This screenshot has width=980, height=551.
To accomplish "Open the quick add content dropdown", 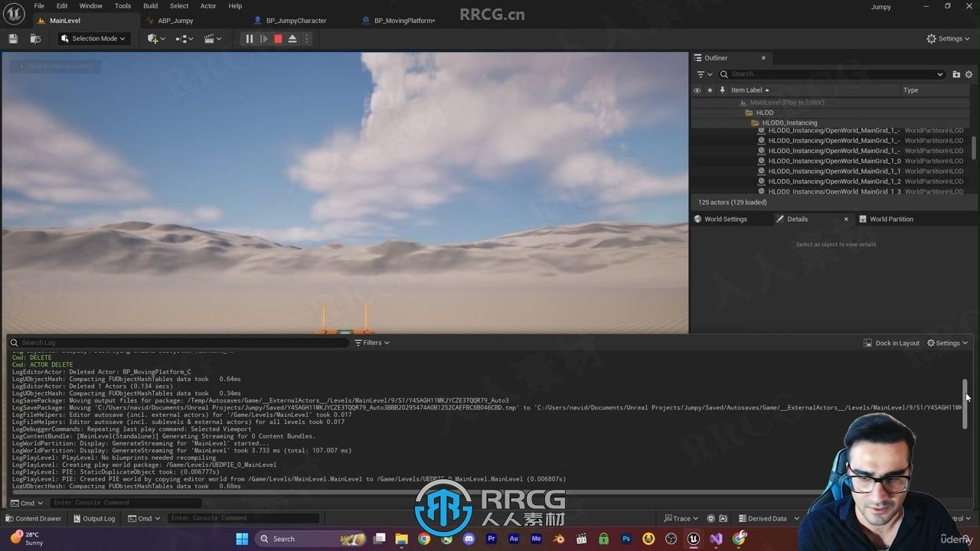I will pos(156,39).
